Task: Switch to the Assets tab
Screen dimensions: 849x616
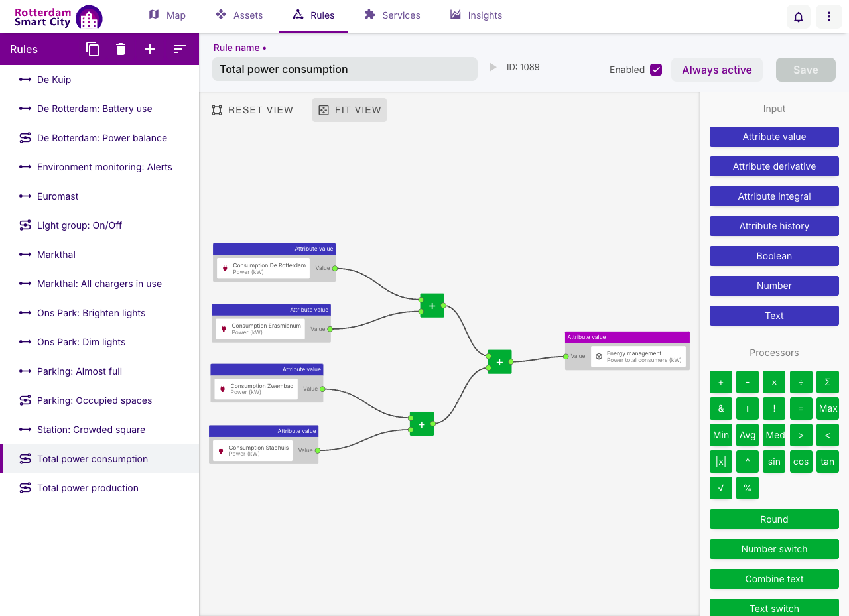Action: coord(239,15)
